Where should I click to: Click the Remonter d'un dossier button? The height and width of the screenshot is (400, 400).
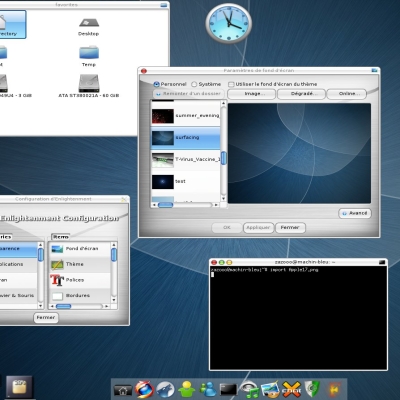click(x=189, y=94)
